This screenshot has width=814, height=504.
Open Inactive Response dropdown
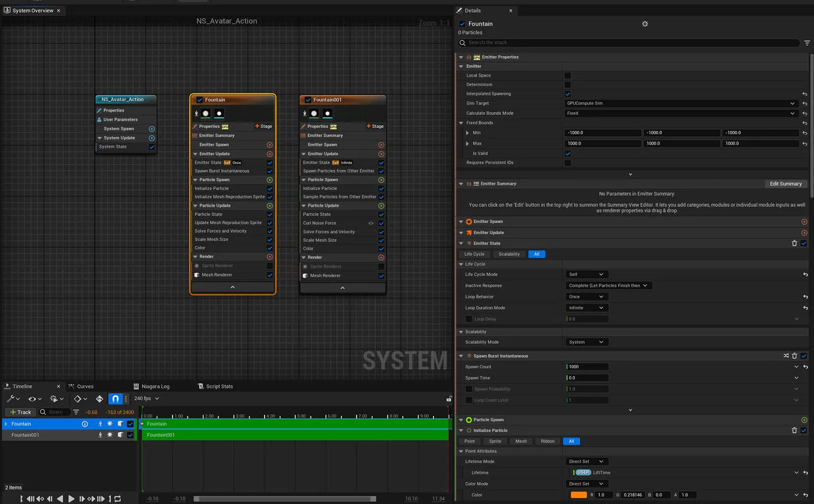[608, 286]
